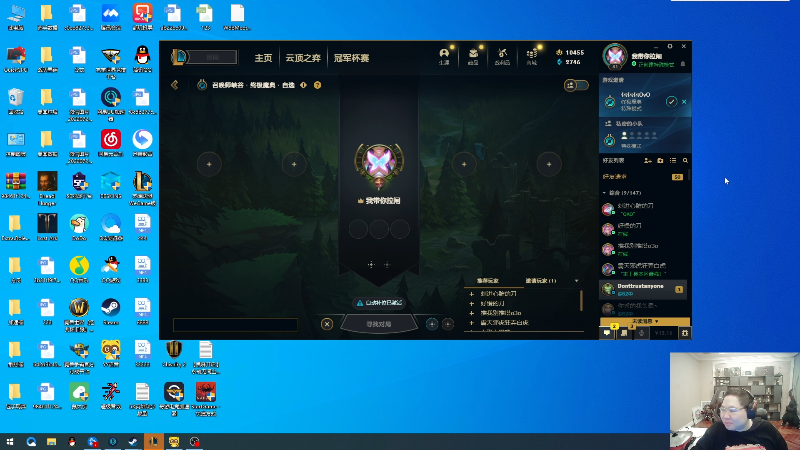This screenshot has height=450, width=800.
Task: Click the grey round icon right of find match
Action: [448, 324]
